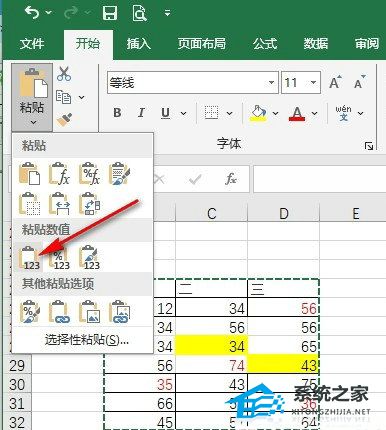Choose Paste Values 123 option
This screenshot has width=386, height=430.
(29, 257)
